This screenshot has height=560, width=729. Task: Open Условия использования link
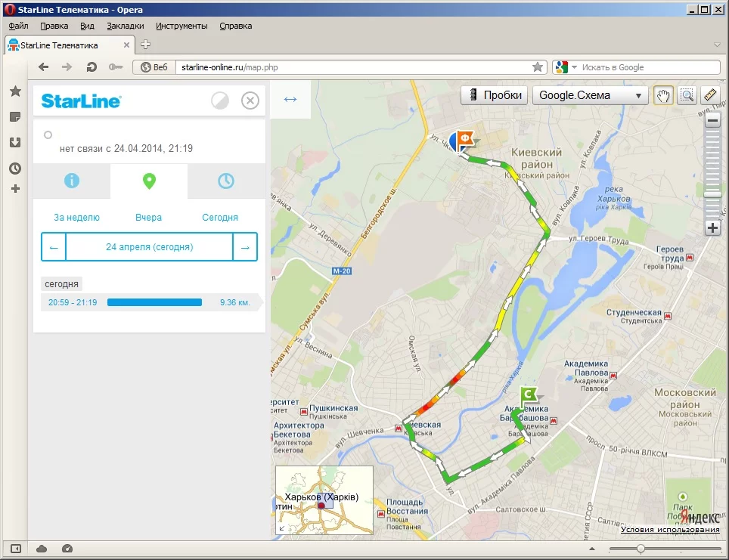tap(670, 529)
